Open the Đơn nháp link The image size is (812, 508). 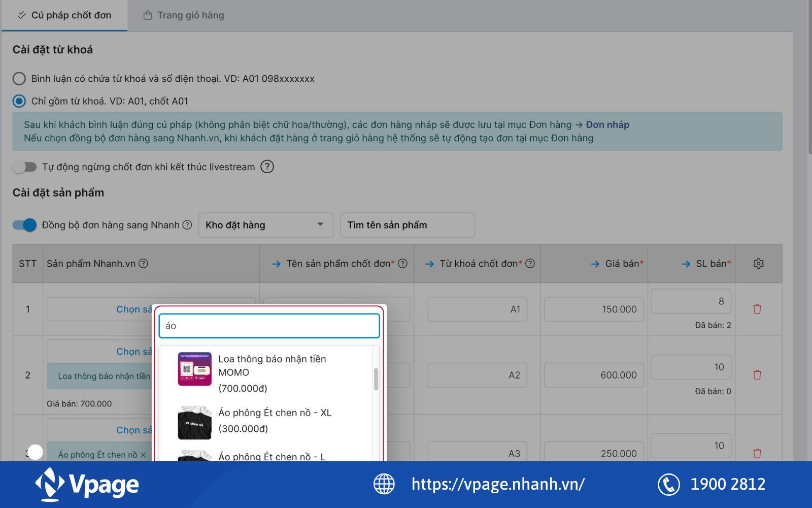(607, 124)
